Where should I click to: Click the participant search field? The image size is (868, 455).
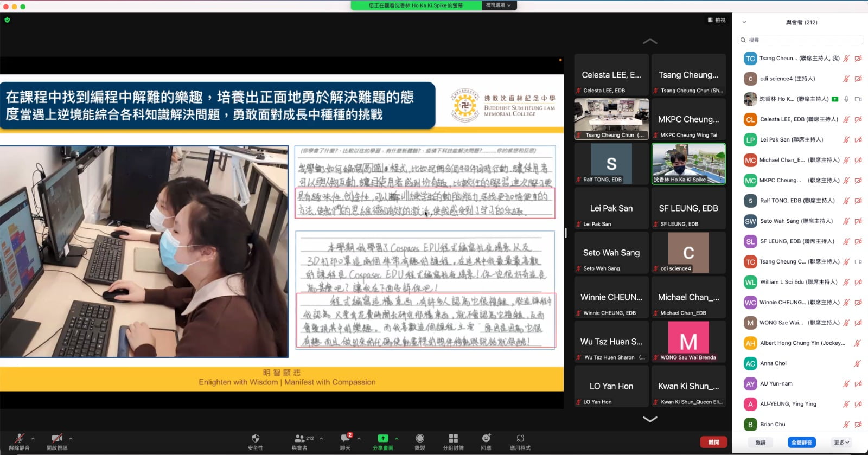[801, 40]
